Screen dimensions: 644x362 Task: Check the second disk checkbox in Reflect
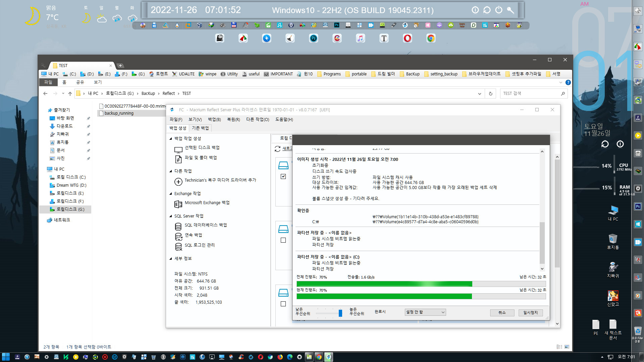tap(283, 240)
